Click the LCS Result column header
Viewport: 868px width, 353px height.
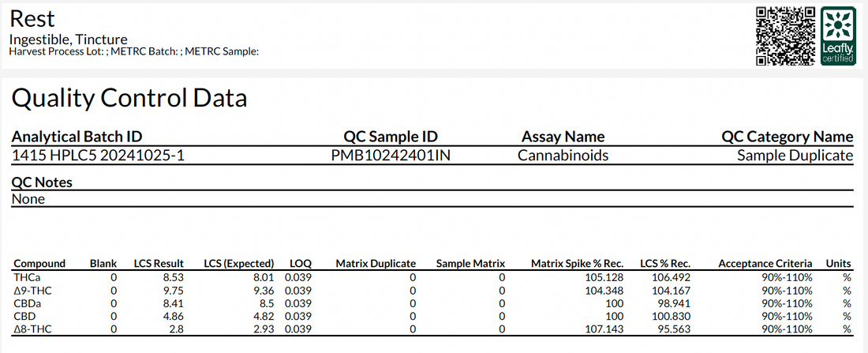coord(158,263)
